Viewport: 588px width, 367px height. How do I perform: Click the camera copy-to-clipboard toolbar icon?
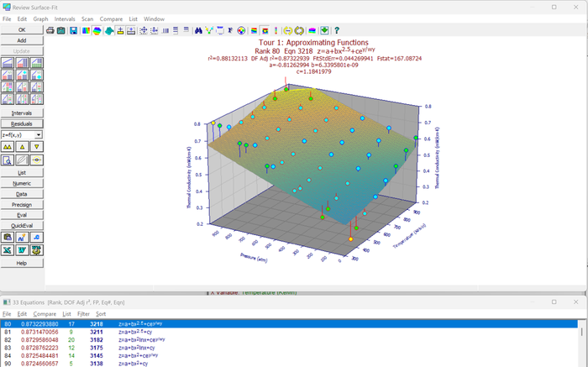[60, 31]
